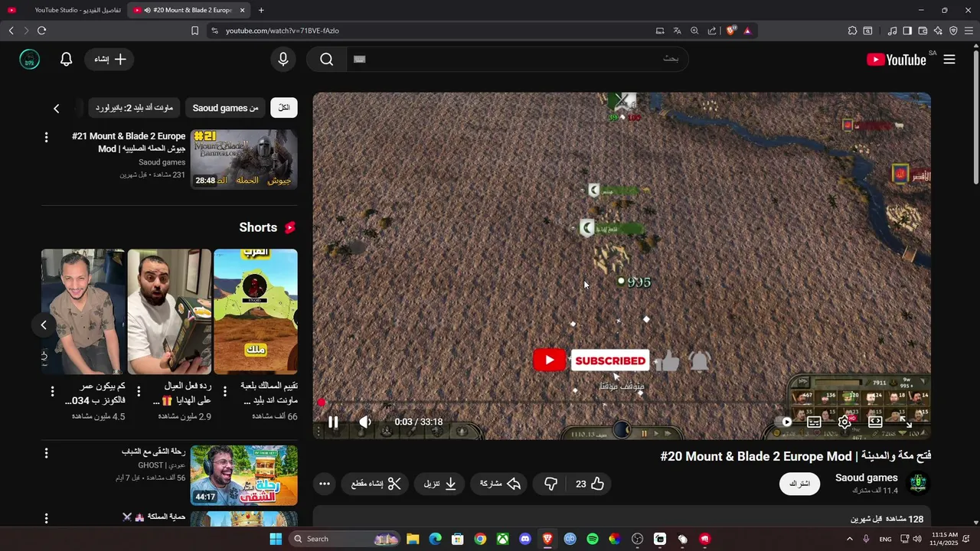Open options for حماية المملكة video
The width and height of the screenshot is (980, 551).
(46, 519)
